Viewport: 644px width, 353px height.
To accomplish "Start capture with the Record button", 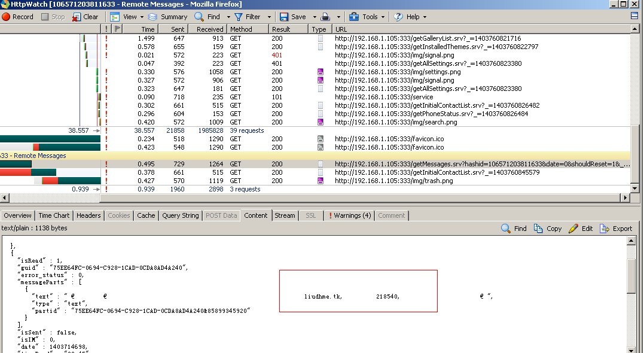I will 18,17.
